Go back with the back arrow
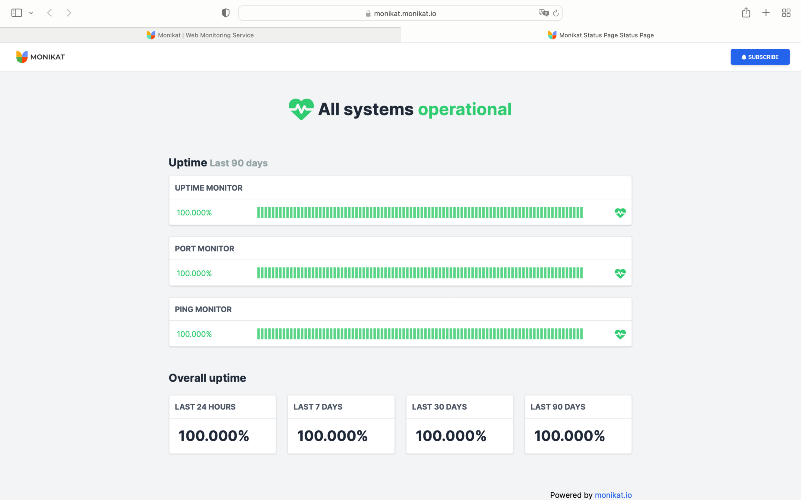 click(50, 13)
